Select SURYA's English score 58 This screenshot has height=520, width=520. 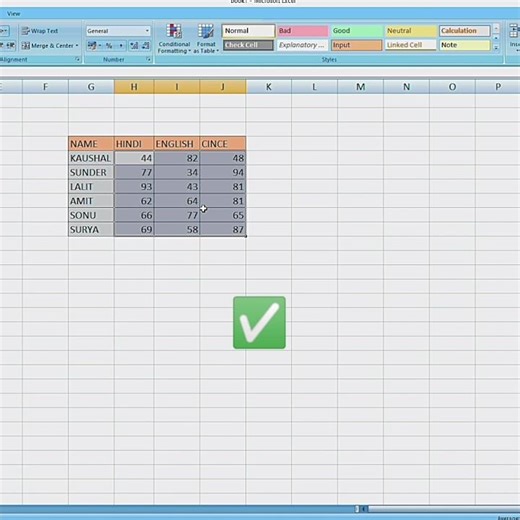[177, 230]
